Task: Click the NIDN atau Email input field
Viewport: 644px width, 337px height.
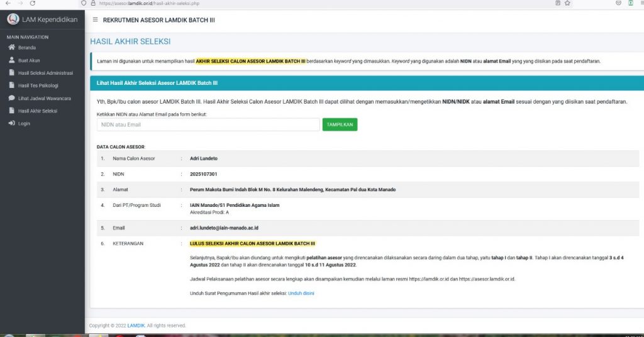Action: (208, 124)
